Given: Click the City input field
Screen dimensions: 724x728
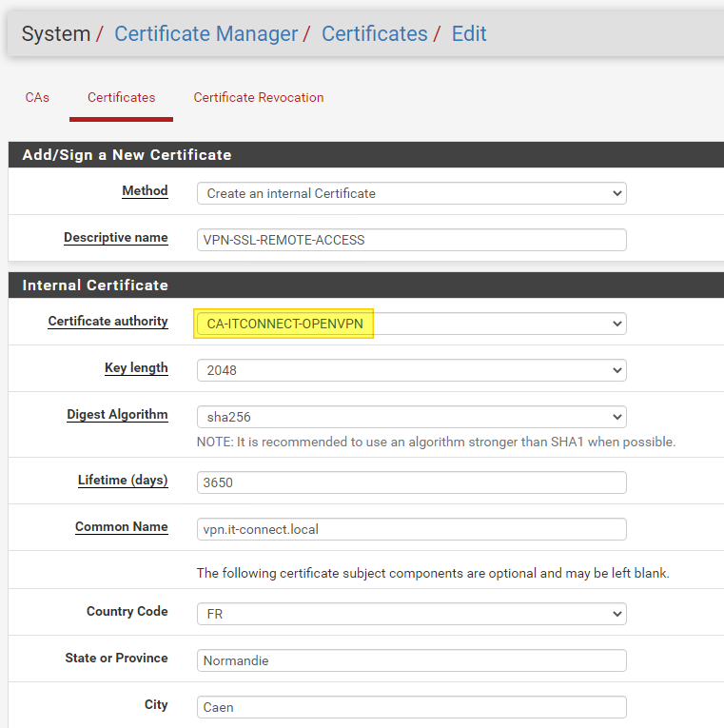Looking at the screenshot, I should (x=411, y=707).
